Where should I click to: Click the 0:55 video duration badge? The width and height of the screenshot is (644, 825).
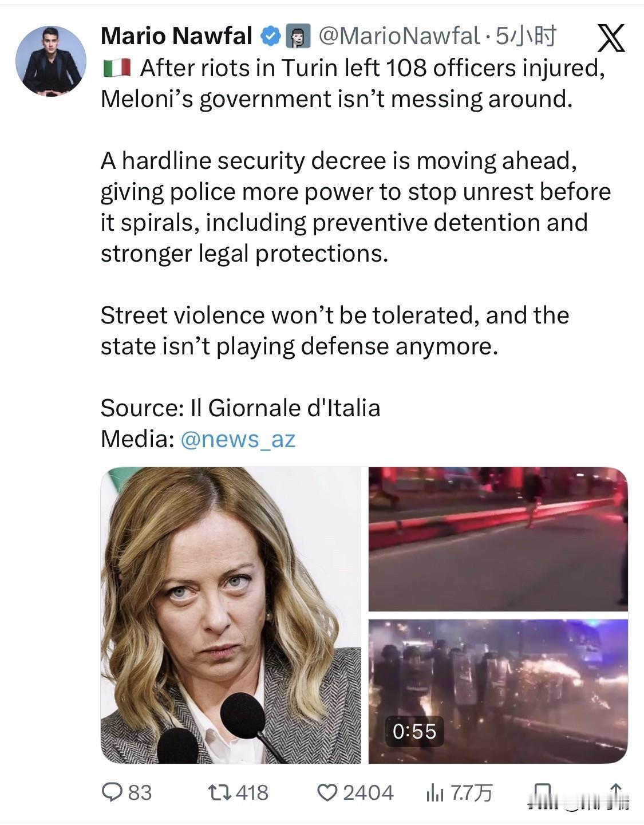[414, 731]
